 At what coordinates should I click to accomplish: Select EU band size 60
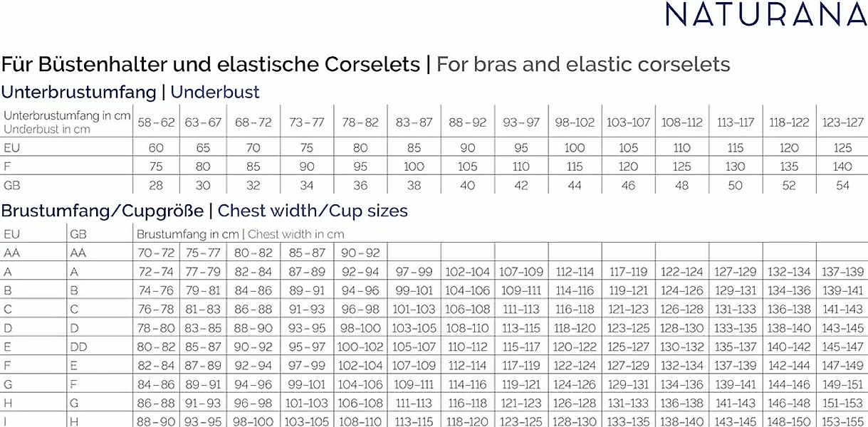tap(156, 148)
